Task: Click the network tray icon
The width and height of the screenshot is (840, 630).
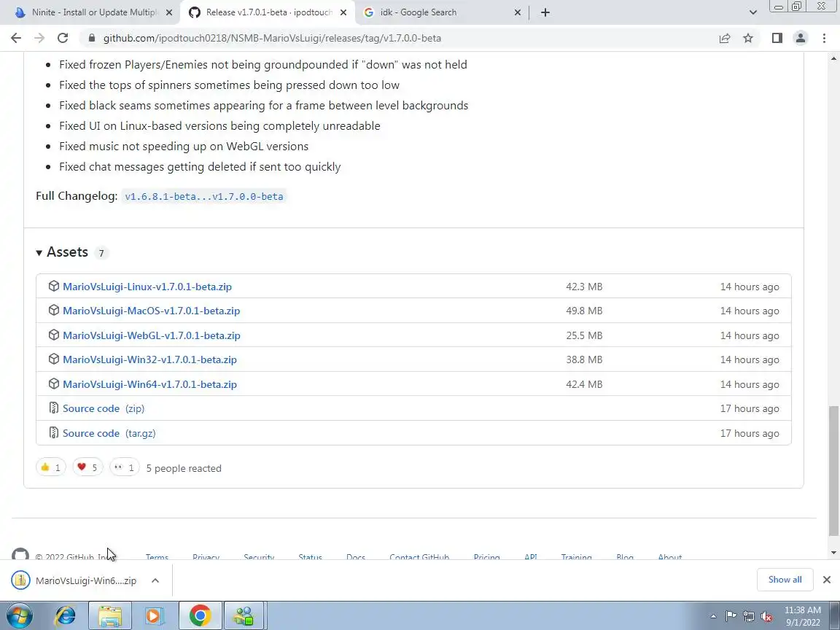Action: (x=749, y=617)
